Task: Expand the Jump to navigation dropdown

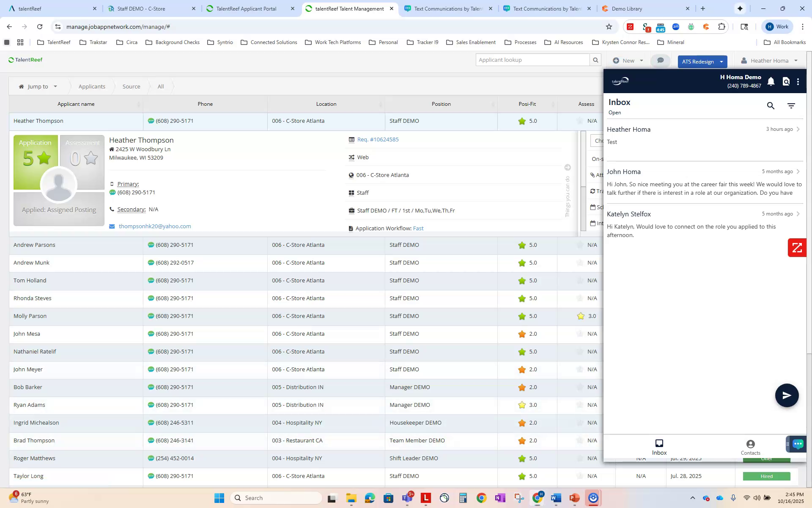Action: [55, 86]
